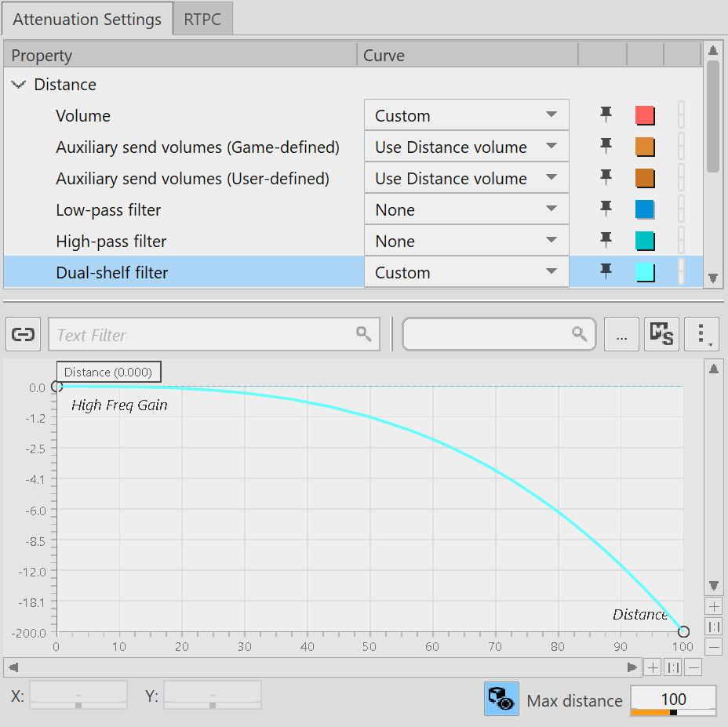Click the M/S mute solo icon button
The height and width of the screenshot is (727, 728).
point(661,335)
